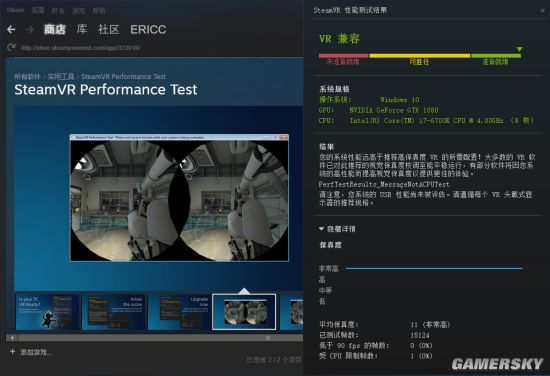Click the plus icon beside 添加游戏
Viewport: 550px width, 376px height.
[13, 351]
